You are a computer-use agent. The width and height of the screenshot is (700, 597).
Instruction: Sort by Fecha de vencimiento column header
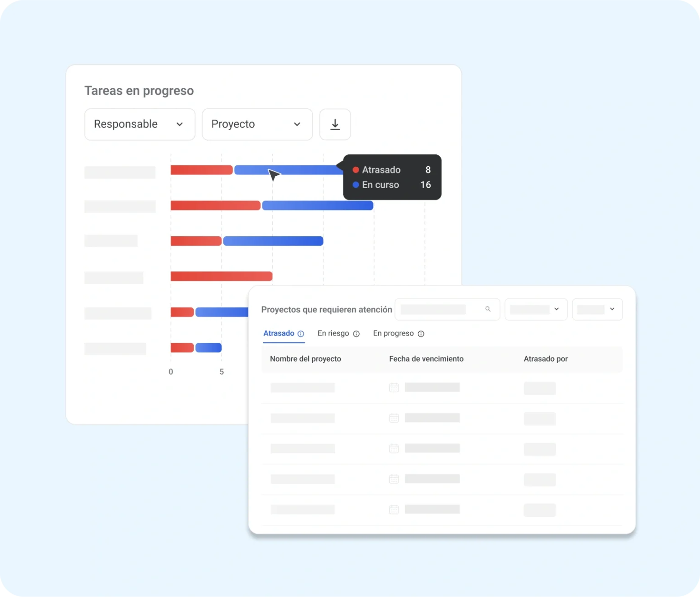[426, 359]
